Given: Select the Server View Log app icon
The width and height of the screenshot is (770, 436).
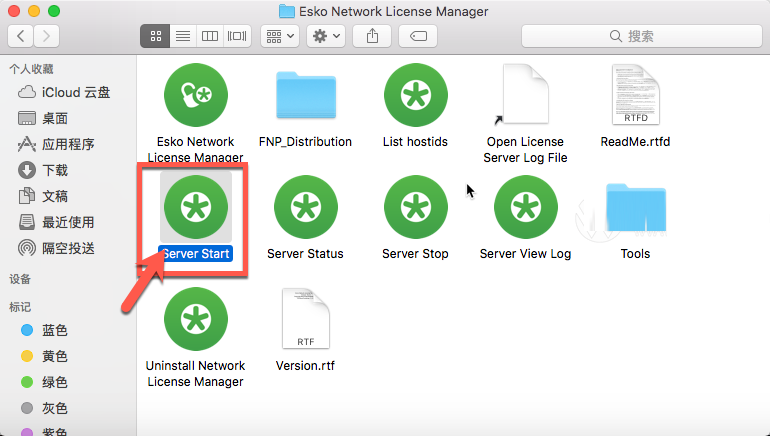Looking at the screenshot, I should 525,207.
